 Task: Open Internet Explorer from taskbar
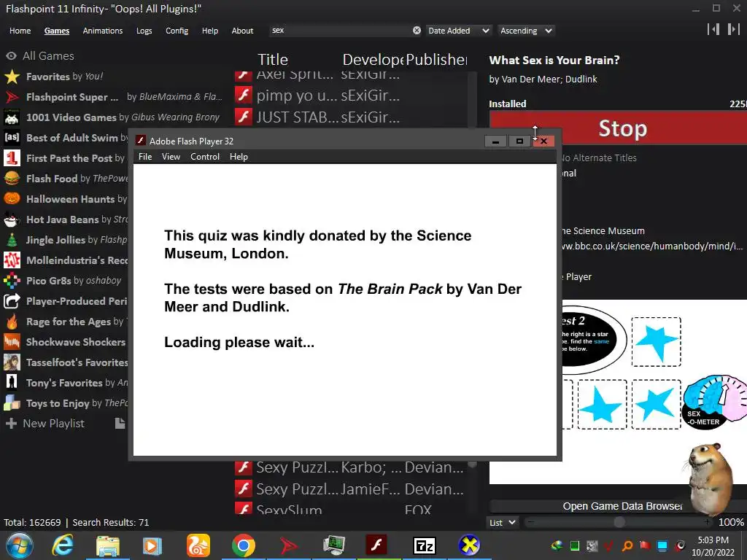tap(63, 545)
